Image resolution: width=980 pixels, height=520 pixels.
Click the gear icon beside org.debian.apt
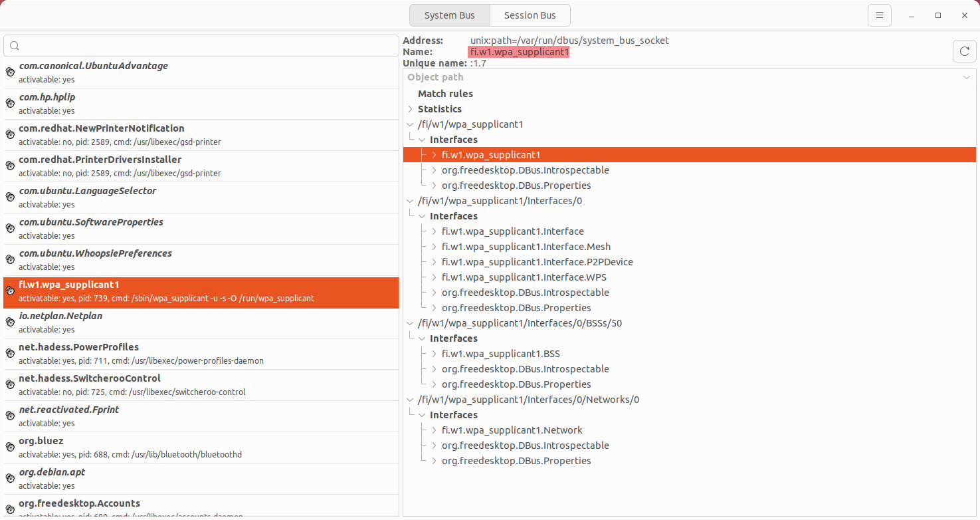(x=11, y=478)
